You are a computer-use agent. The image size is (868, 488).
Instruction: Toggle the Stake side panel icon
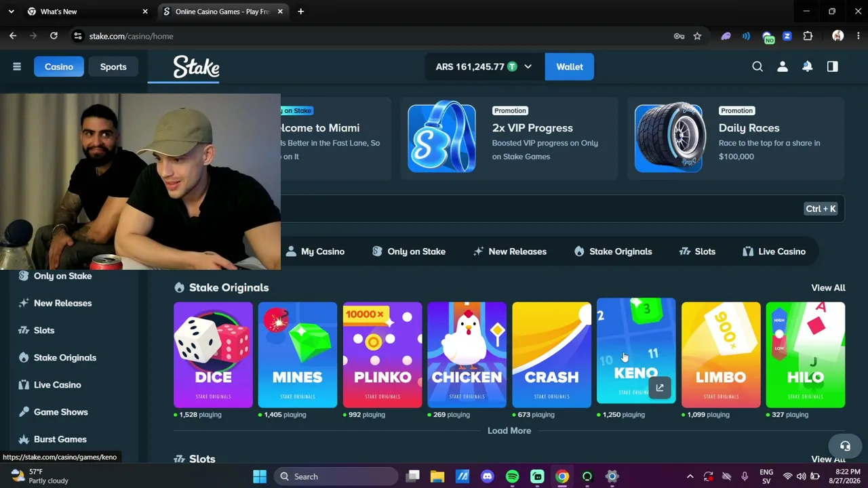click(832, 66)
